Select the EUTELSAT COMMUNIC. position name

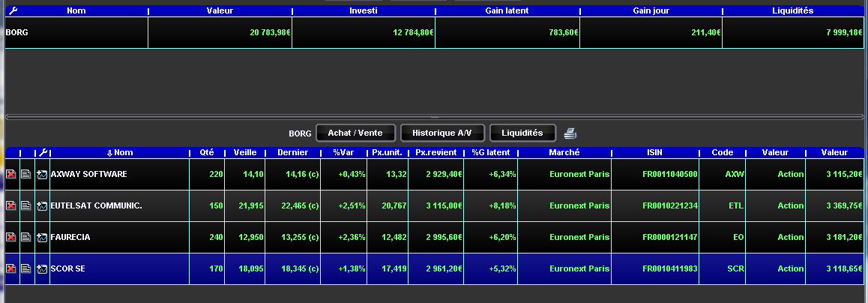pyautogui.click(x=97, y=206)
